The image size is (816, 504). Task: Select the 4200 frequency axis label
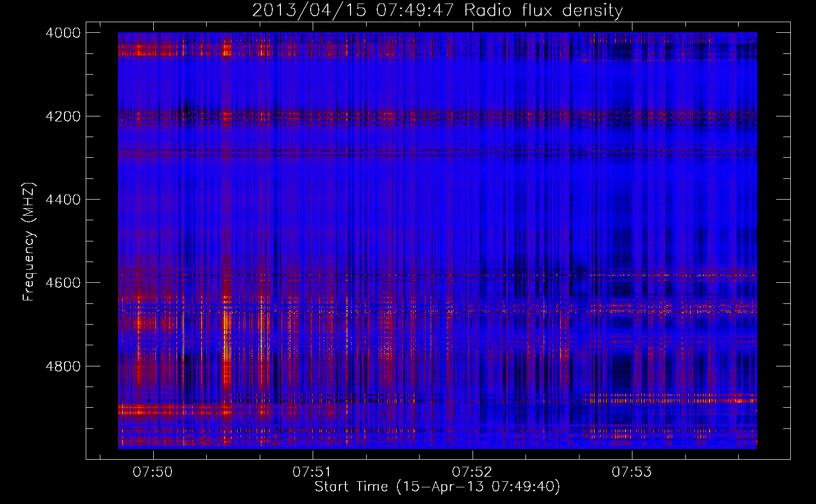point(63,116)
